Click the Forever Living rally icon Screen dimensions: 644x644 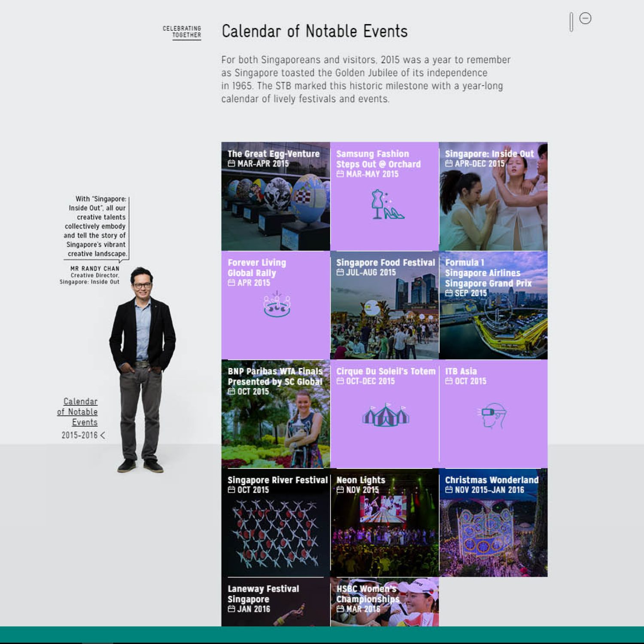(277, 304)
